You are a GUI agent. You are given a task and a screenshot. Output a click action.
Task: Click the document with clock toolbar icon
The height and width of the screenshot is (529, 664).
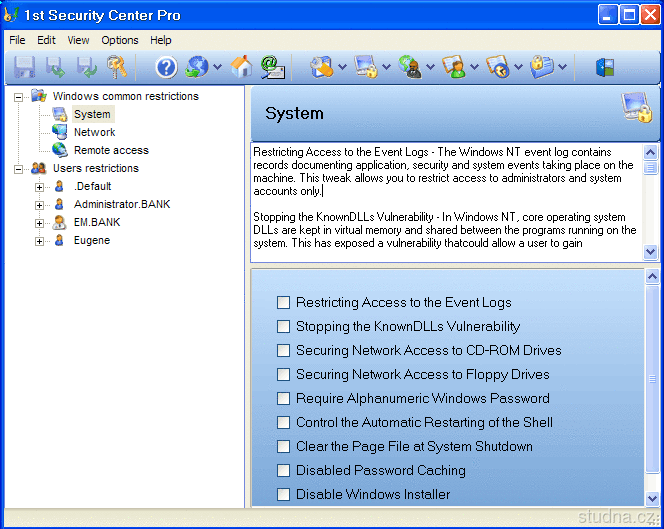coord(498,67)
